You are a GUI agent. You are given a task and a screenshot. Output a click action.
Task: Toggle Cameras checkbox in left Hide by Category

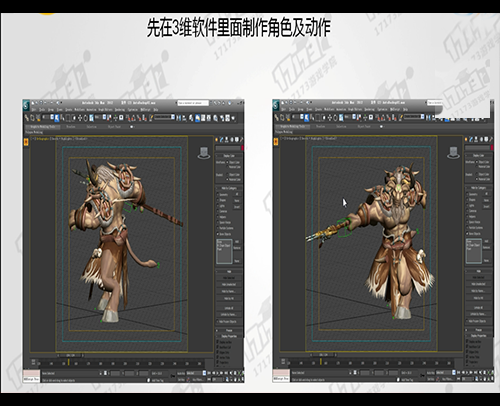pos(218,211)
